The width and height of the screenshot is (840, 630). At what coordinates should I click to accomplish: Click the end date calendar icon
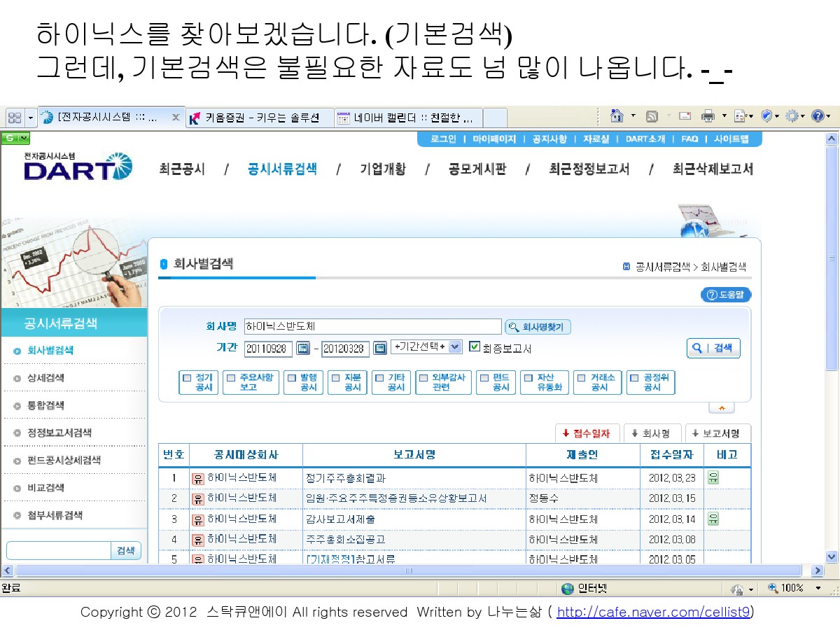tap(380, 348)
